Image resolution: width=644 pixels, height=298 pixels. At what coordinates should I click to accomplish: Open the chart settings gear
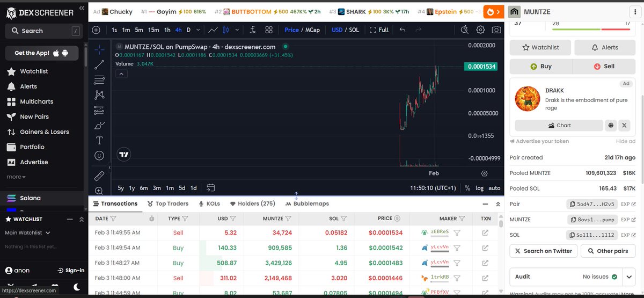point(481,30)
